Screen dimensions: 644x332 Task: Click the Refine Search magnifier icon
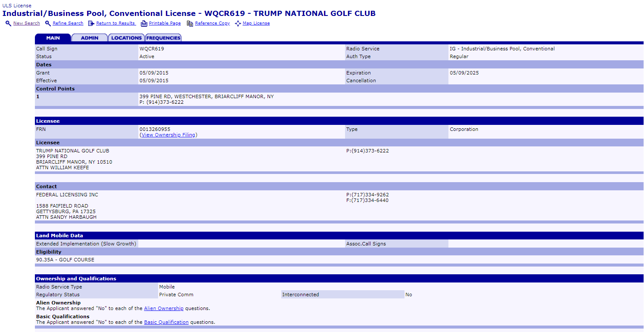click(x=48, y=23)
